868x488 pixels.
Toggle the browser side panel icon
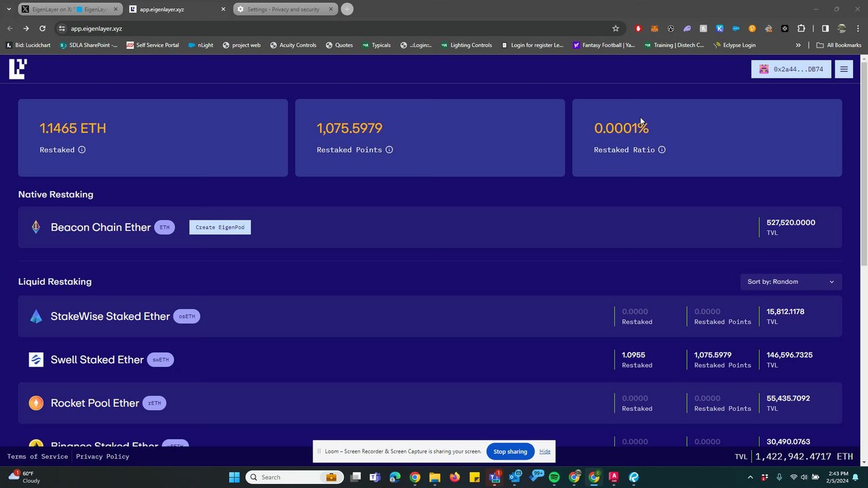pos(825,28)
